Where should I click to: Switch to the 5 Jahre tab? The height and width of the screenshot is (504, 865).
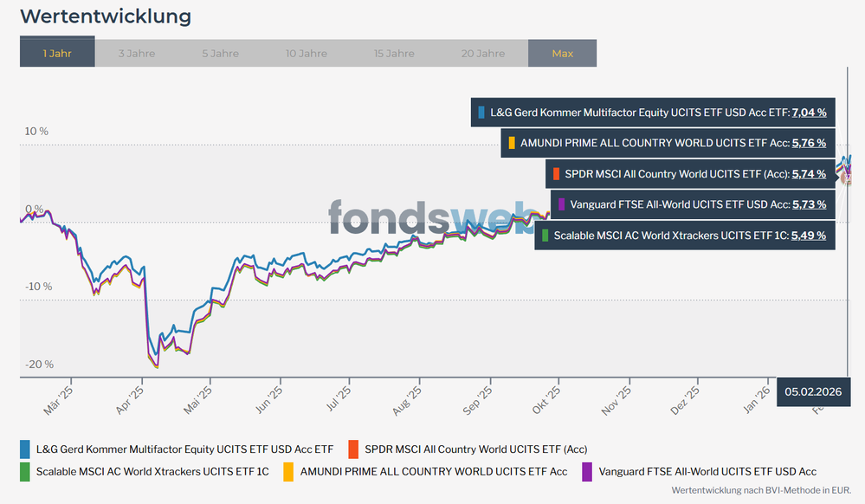pyautogui.click(x=220, y=54)
